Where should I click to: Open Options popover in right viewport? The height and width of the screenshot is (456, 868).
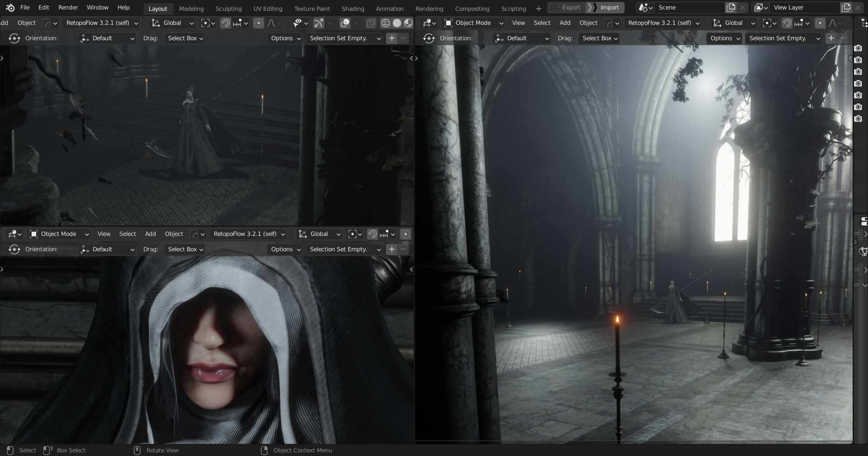724,38
